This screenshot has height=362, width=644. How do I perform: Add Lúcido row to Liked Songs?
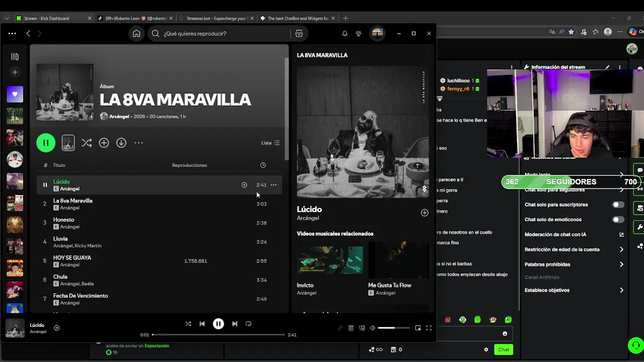244,185
